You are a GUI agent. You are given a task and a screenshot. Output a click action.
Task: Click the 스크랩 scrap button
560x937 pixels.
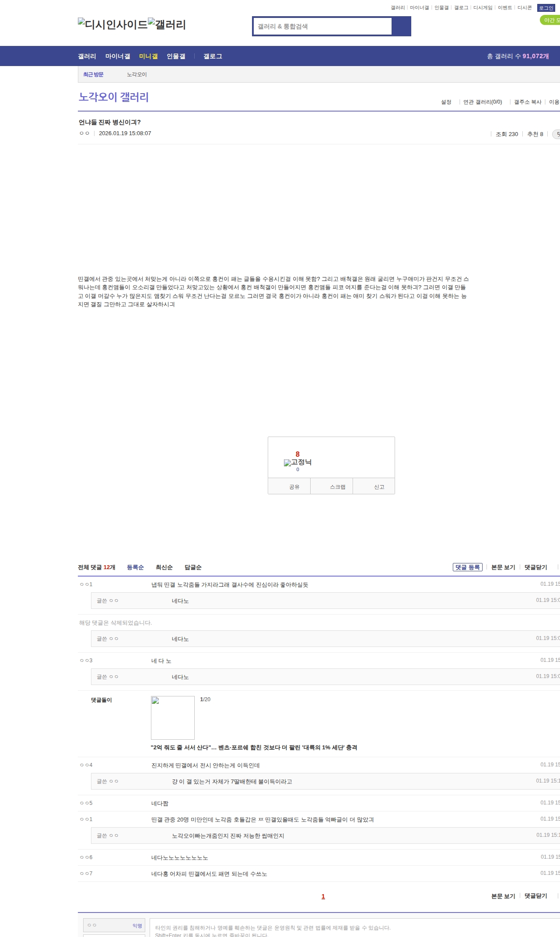click(x=337, y=487)
